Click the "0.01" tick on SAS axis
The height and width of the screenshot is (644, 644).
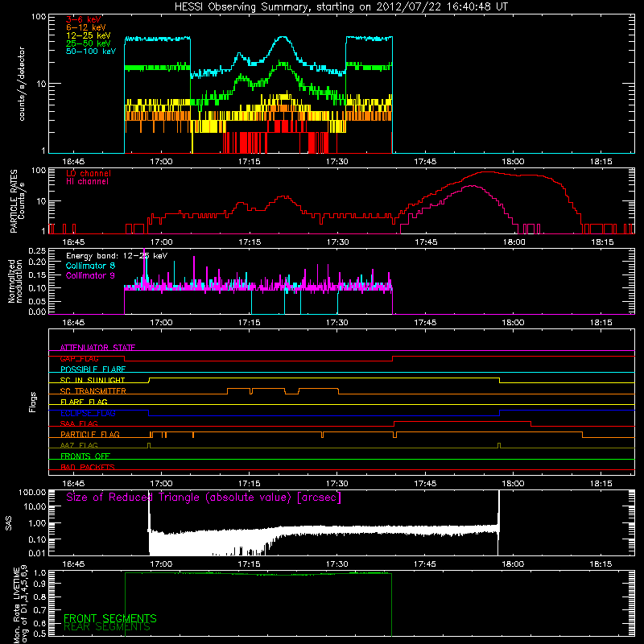click(x=37, y=553)
